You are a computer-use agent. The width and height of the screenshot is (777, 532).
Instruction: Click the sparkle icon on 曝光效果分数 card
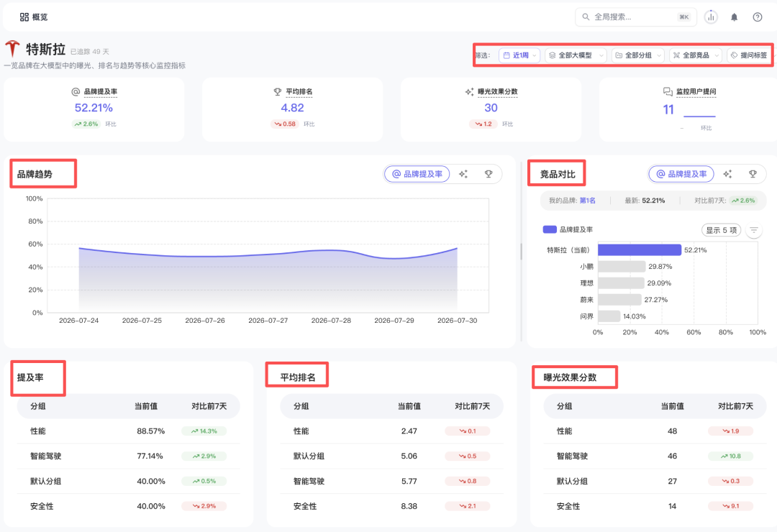tap(469, 91)
